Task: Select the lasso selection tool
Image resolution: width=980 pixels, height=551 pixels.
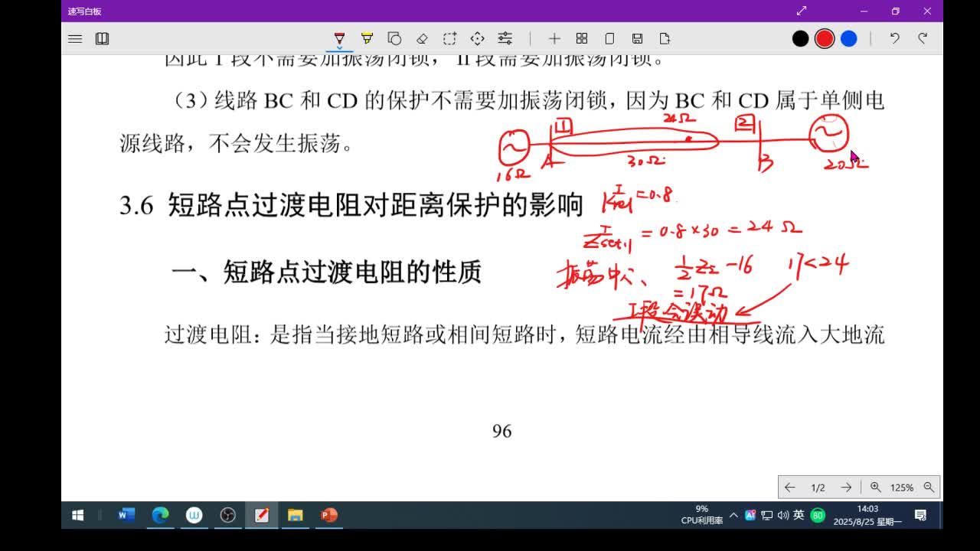Action: point(449,38)
